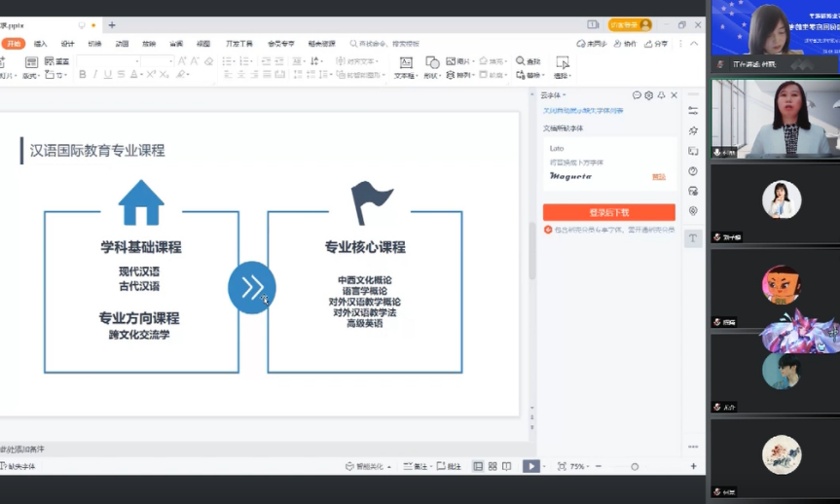This screenshot has width=840, height=504.
Task: Expand the 云字体 panel title dropdown
Action: coord(554,95)
